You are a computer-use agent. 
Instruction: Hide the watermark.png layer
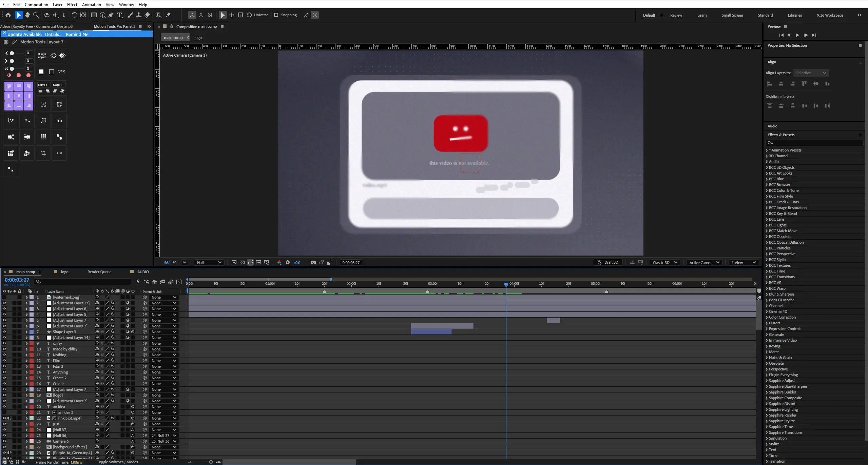(x=4, y=297)
